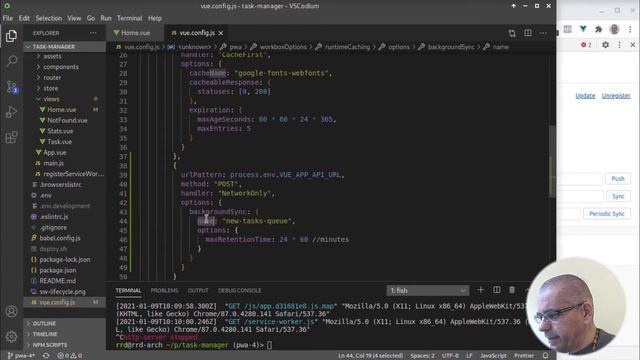Open the Terminal menu
The height and width of the screenshot is (360, 640).
point(129,18)
